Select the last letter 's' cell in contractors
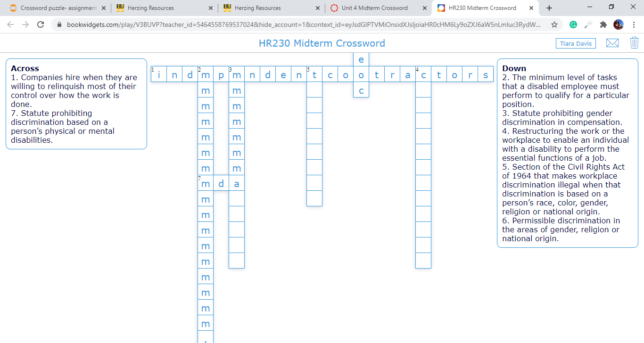 [486, 74]
